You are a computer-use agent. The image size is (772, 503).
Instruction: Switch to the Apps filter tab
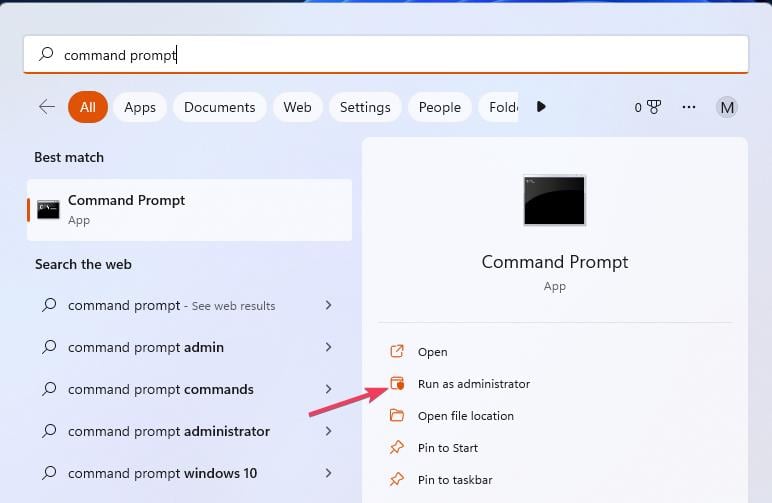point(140,107)
